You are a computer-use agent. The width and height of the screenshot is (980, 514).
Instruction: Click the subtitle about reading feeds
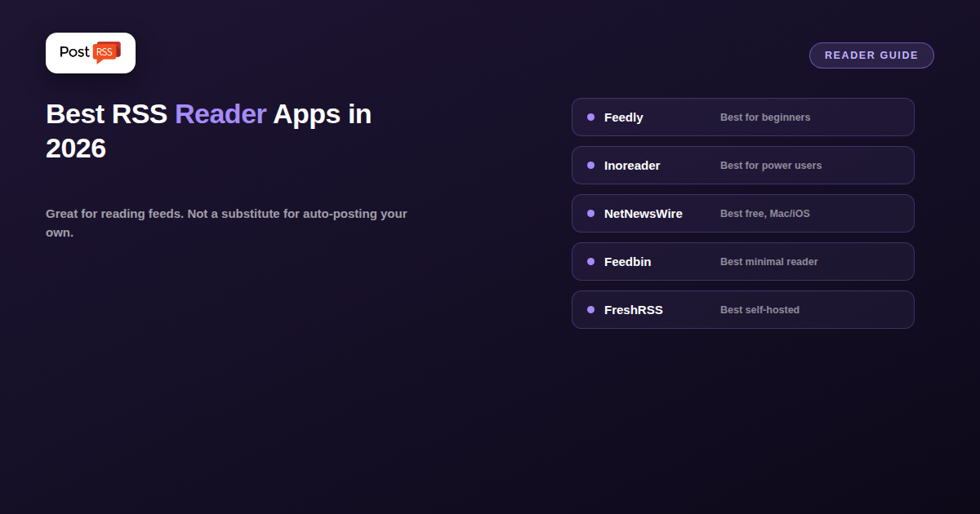[x=226, y=223]
